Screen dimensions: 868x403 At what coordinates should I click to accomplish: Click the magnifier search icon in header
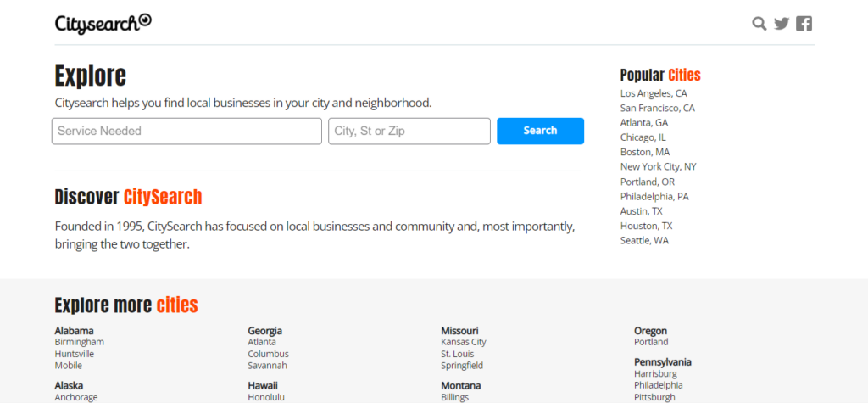click(x=759, y=23)
